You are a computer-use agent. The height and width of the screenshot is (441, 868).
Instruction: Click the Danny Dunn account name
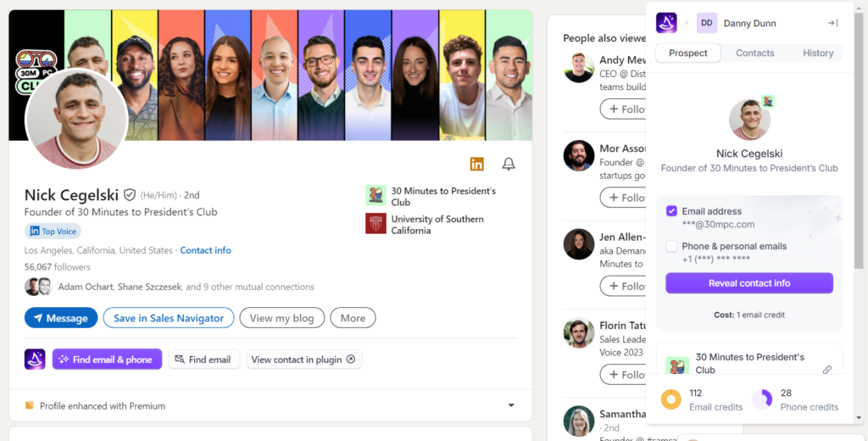[x=749, y=23]
